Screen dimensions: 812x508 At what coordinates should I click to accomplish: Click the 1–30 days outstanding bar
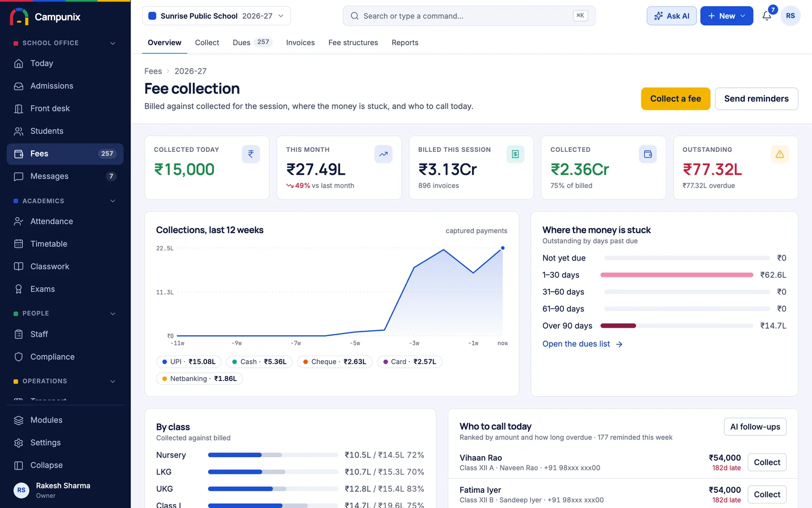(x=676, y=275)
